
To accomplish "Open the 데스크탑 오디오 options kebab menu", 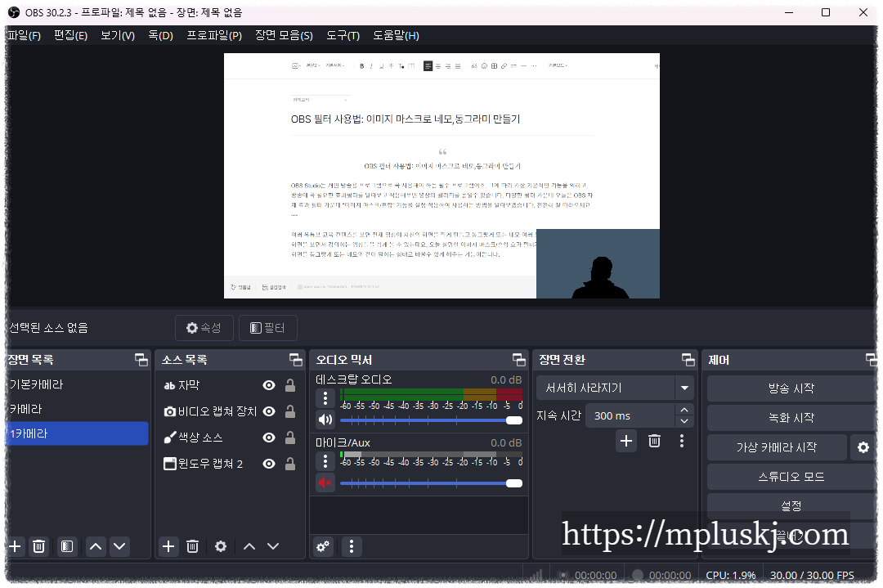I will coord(325,397).
